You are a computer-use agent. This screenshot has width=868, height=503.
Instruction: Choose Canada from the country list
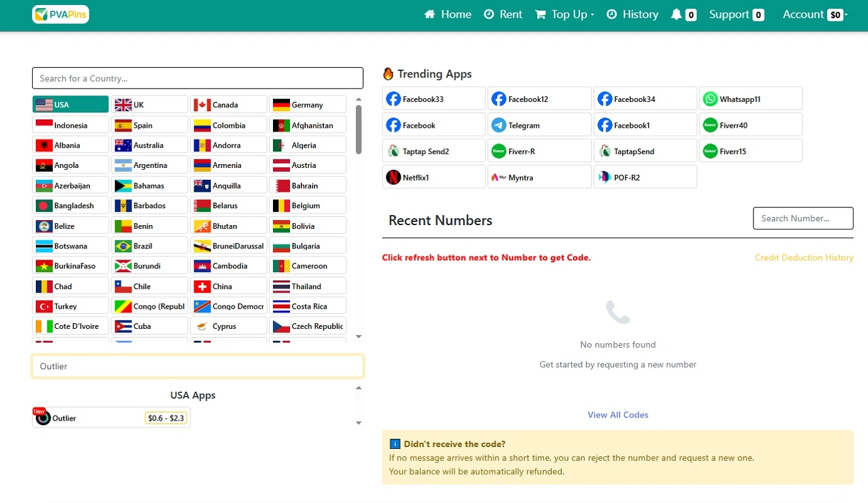pos(229,104)
